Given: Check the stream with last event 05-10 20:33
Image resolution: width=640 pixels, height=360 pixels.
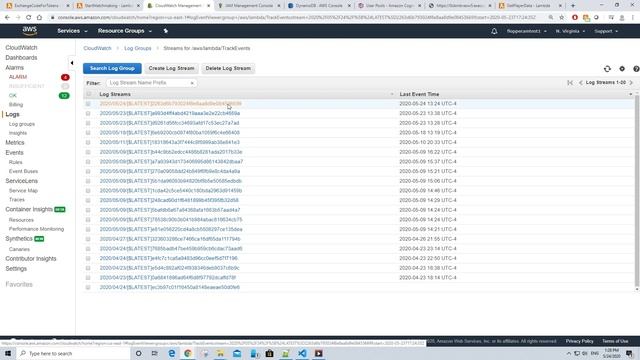Looking at the screenshot, I should (x=88, y=142).
